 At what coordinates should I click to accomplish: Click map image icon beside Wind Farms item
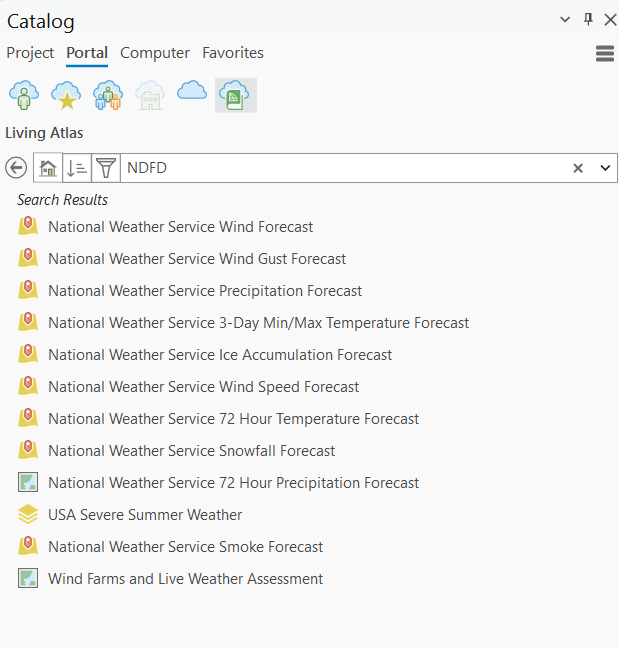(x=28, y=578)
